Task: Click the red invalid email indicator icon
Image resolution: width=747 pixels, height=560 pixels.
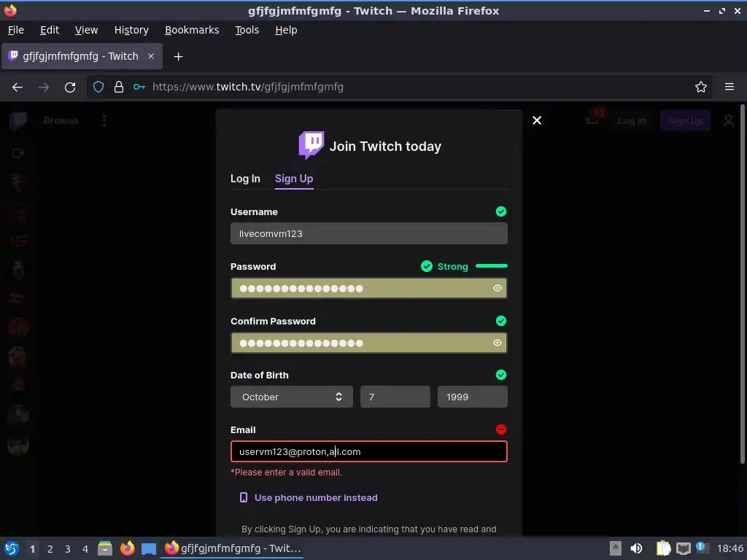Action: [x=500, y=429]
